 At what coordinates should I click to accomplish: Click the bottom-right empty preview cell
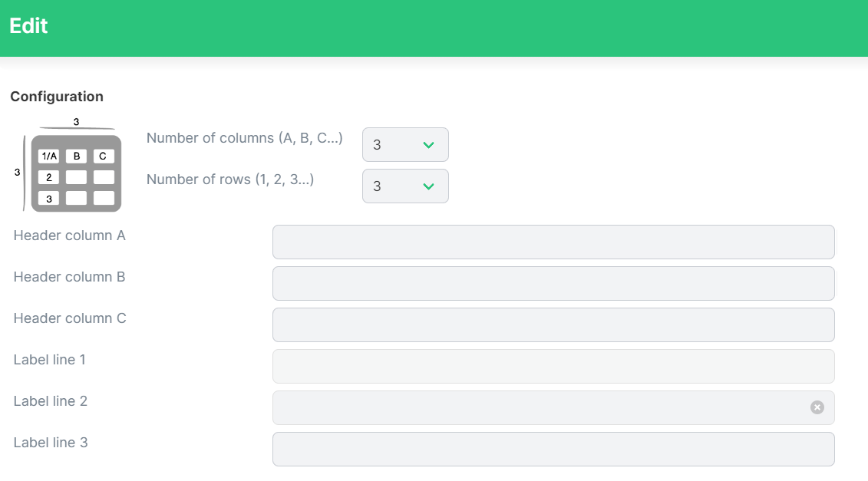coord(104,198)
